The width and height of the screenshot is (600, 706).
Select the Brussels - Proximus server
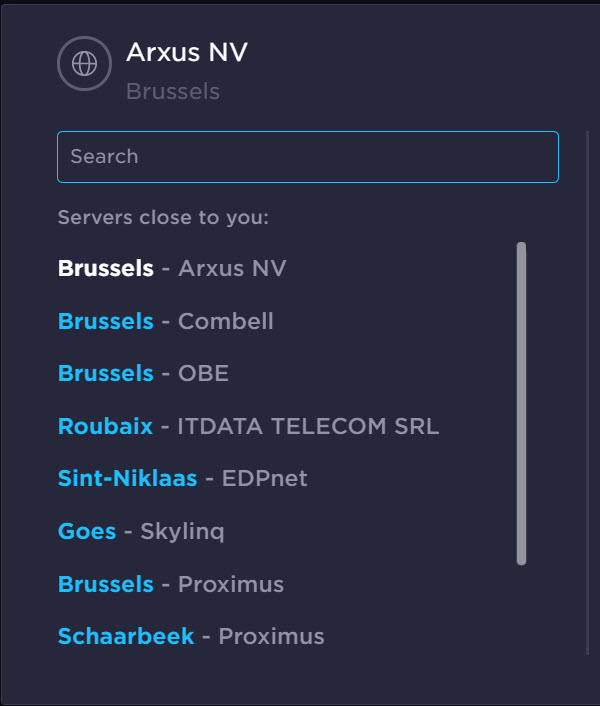[170, 585]
